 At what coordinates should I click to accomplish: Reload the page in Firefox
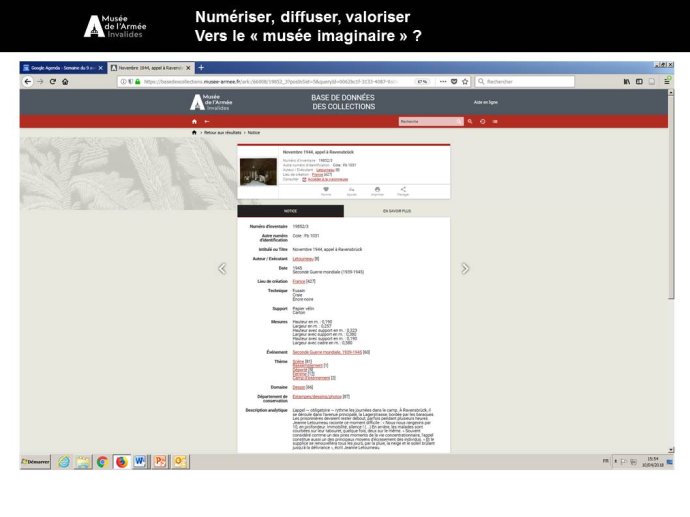pos(53,81)
